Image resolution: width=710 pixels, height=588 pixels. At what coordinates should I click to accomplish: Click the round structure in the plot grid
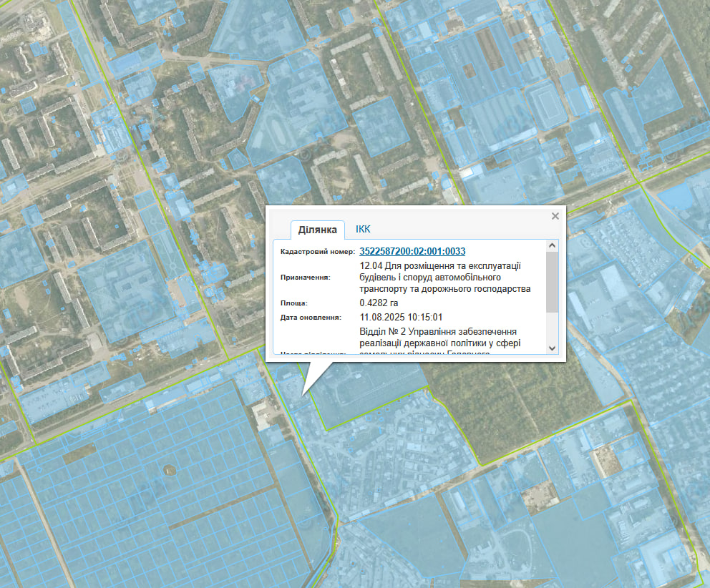(x=169, y=470)
